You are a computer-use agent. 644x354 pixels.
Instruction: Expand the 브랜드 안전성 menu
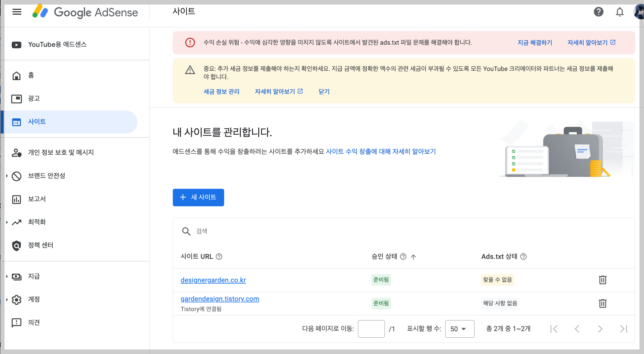pos(46,176)
